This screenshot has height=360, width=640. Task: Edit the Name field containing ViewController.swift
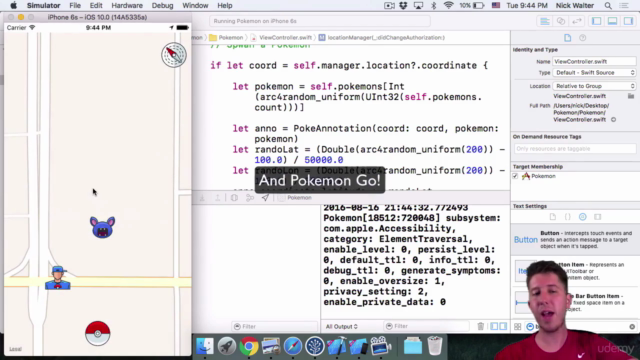594,61
